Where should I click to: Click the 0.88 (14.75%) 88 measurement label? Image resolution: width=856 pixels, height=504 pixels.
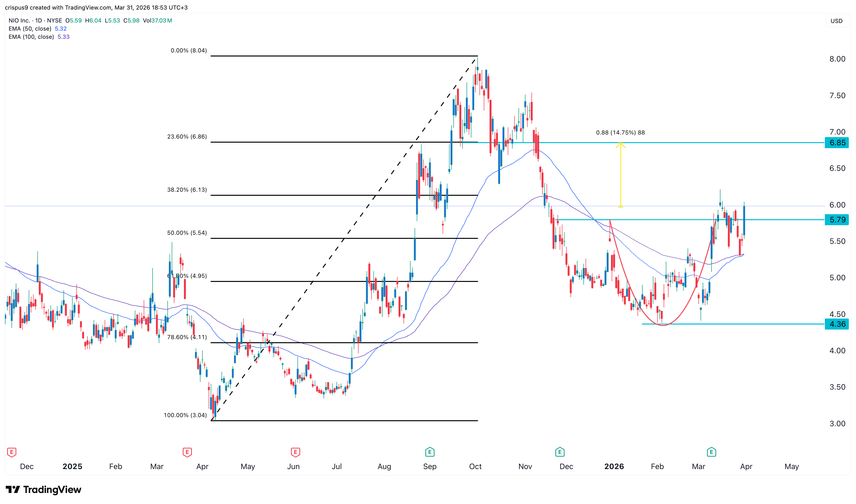(620, 133)
